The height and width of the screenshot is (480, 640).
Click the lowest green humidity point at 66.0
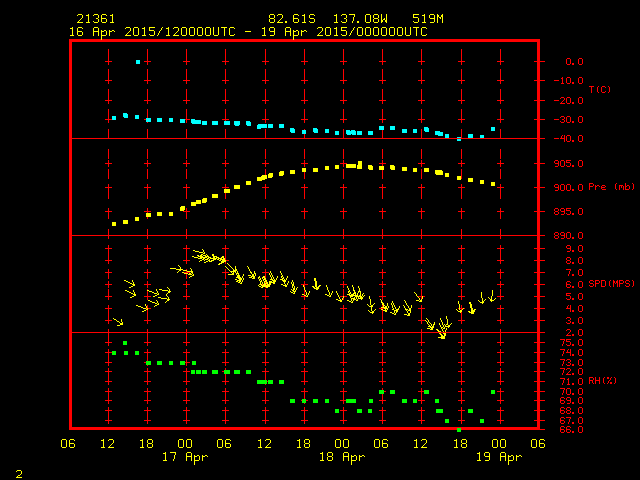[459, 430]
